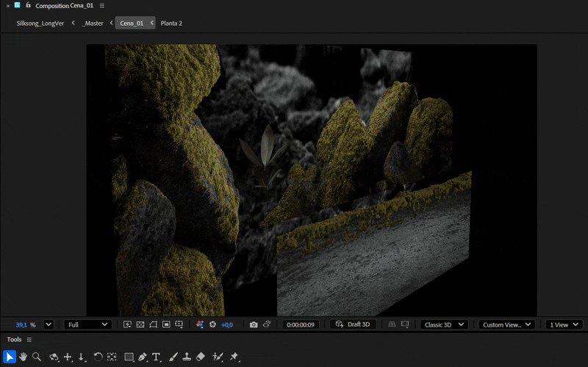Select the Brush tool
This screenshot has width=588, height=367.
click(x=173, y=357)
